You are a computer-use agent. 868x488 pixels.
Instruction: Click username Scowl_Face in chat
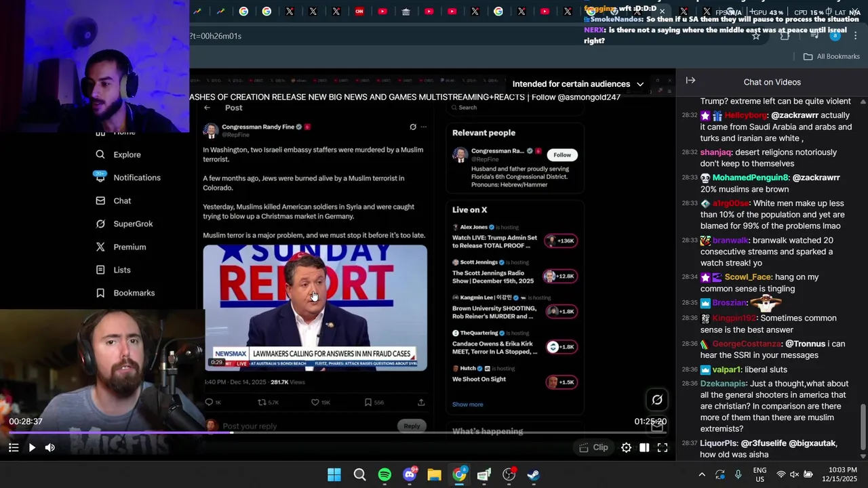coord(748,277)
